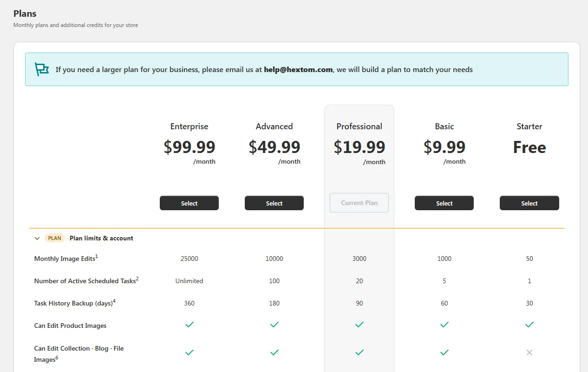Click the Number of Active Scheduled Tasks label
The width and height of the screenshot is (588, 372).
(x=86, y=280)
